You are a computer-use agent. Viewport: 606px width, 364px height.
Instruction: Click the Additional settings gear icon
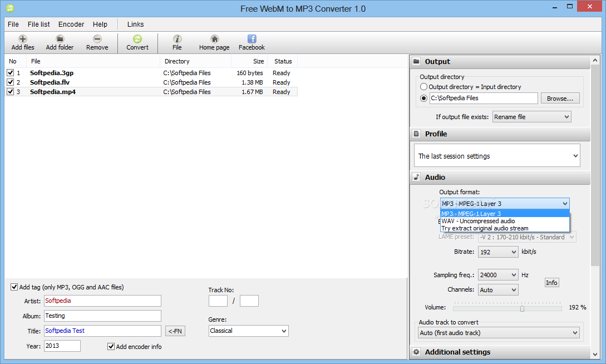(416, 352)
